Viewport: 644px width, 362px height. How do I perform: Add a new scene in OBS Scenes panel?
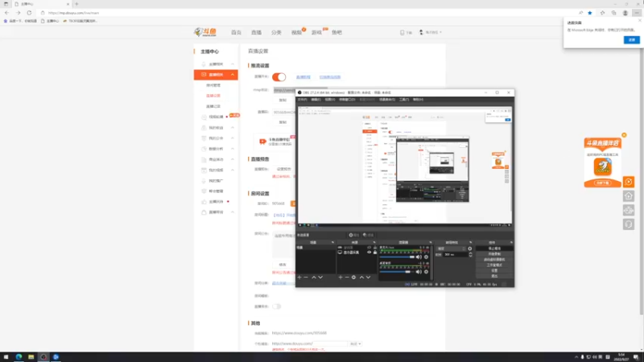click(x=299, y=278)
